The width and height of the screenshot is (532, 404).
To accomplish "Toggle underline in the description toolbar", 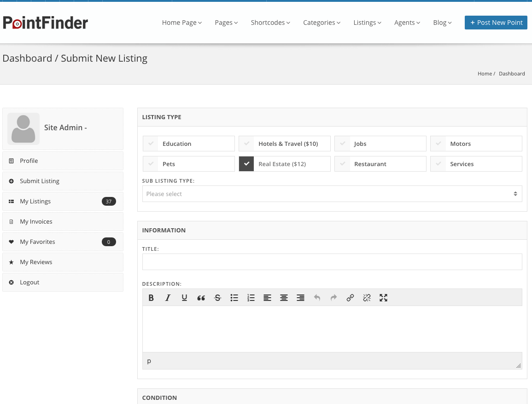I will 184,298.
